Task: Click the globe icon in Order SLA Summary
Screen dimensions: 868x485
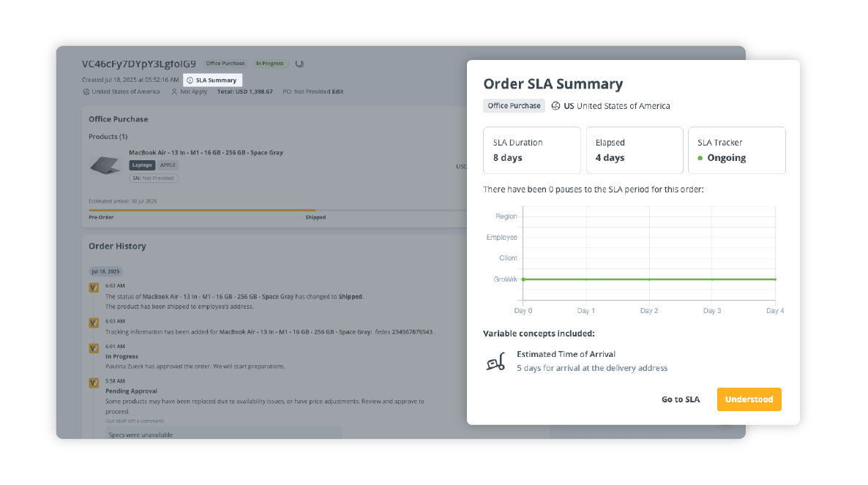Action: [x=555, y=105]
